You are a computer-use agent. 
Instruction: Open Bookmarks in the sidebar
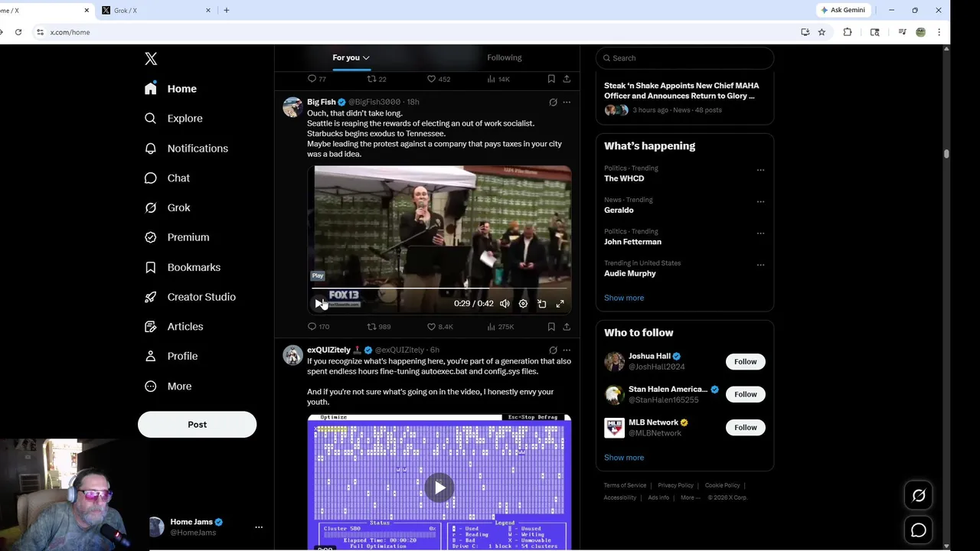[x=182, y=267]
